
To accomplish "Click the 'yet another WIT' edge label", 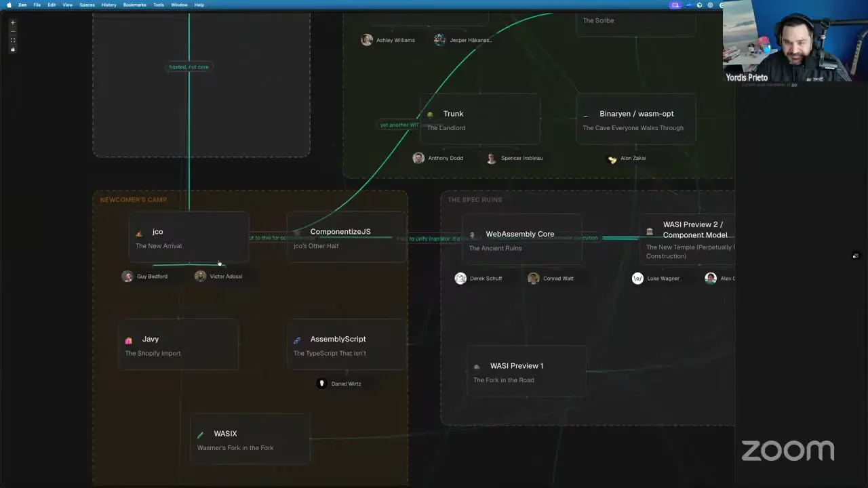I will 399,125.
